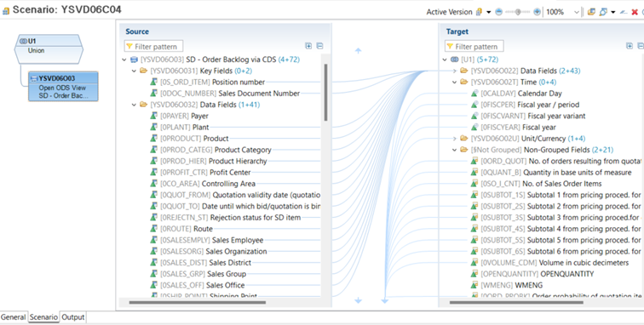
Task: Expand all in Source panel
Action: click(308, 46)
